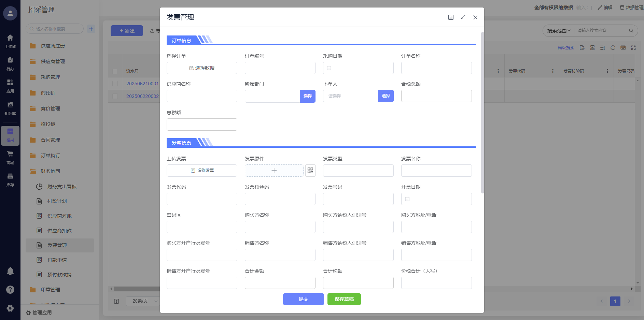
Task: Click the QR code scan icon
Action: (x=310, y=171)
